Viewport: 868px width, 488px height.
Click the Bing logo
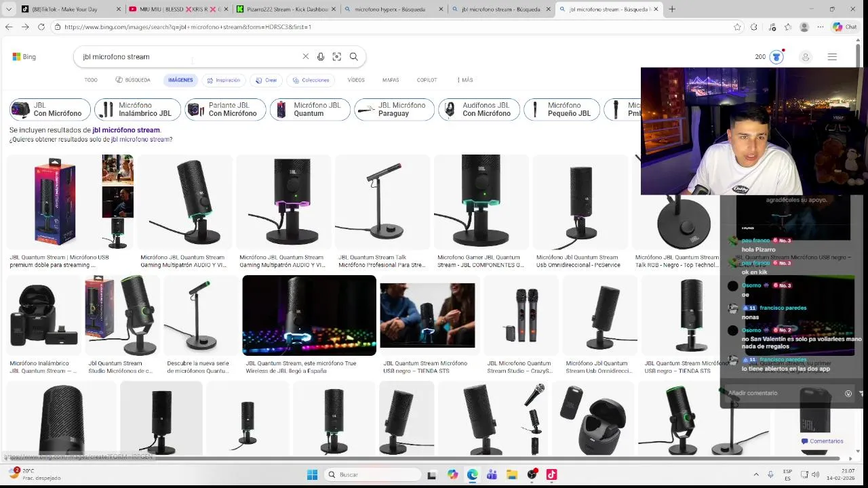[24, 57]
